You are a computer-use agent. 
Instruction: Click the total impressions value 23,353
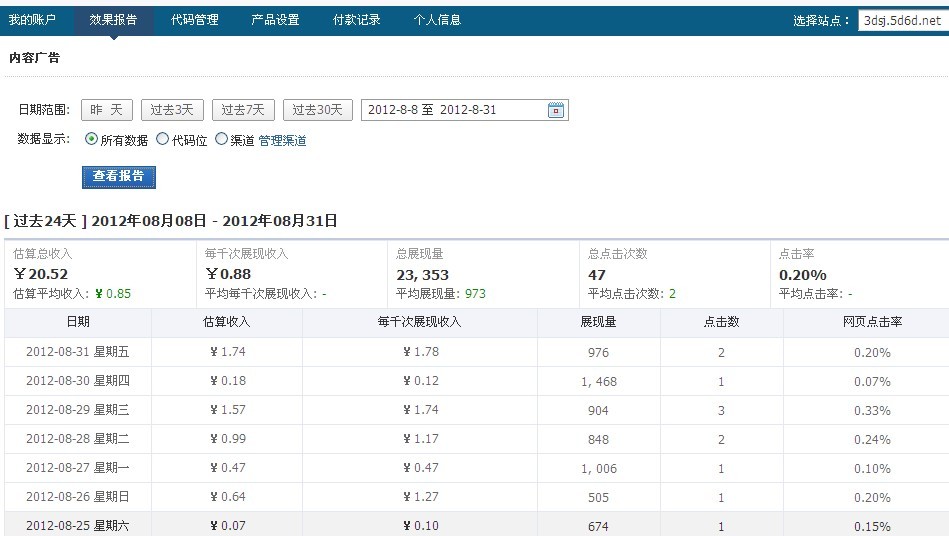tap(422, 275)
